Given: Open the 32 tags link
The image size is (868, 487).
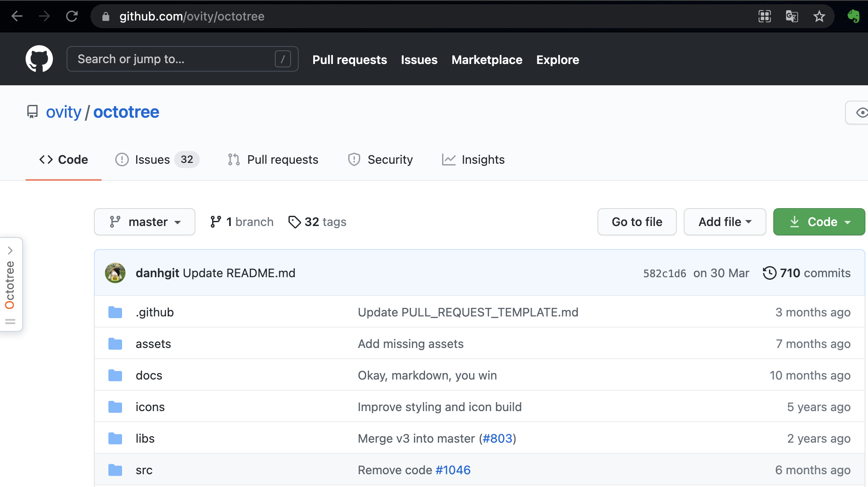Looking at the screenshot, I should 317,222.
